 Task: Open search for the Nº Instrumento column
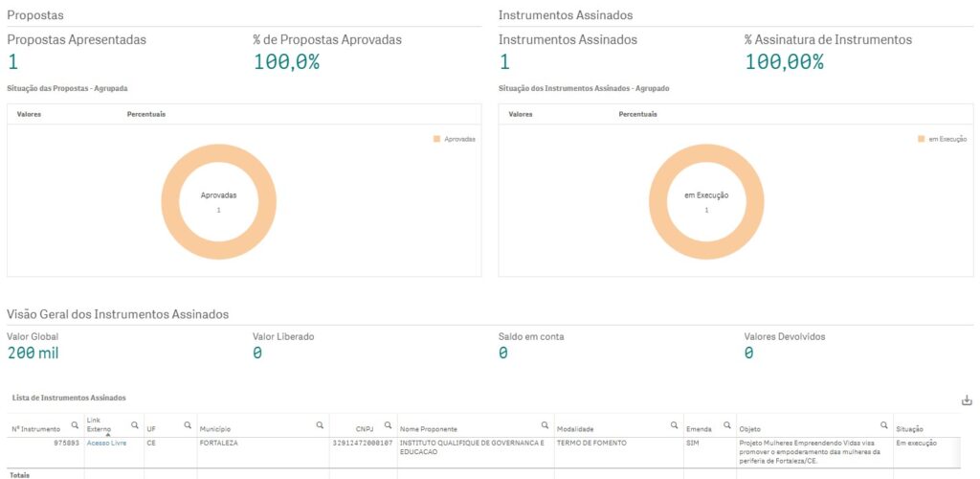click(x=75, y=424)
